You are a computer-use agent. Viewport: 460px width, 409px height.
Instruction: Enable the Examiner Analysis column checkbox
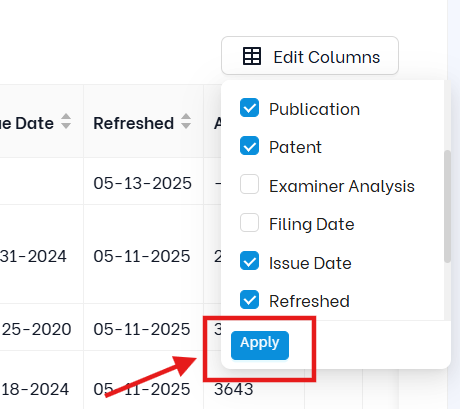(x=249, y=184)
